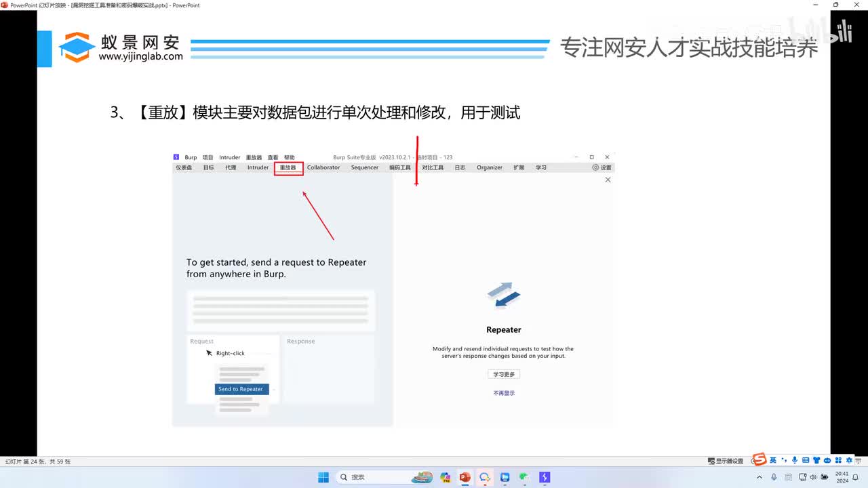Open the 项目 menu
The width and height of the screenshot is (868, 488).
coord(208,157)
